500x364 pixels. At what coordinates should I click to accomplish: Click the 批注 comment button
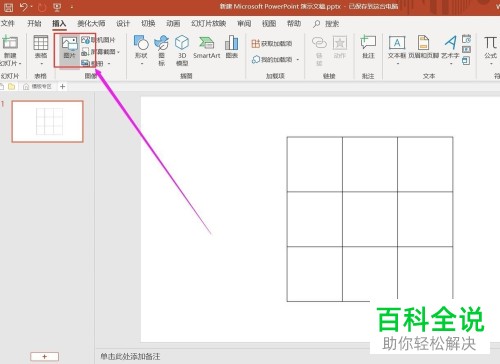[x=368, y=47]
